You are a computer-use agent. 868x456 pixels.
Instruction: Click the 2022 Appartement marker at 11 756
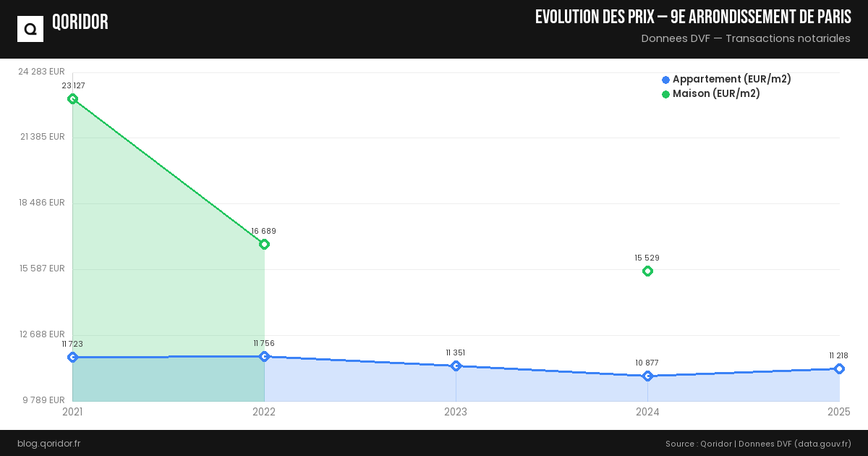pos(264,356)
